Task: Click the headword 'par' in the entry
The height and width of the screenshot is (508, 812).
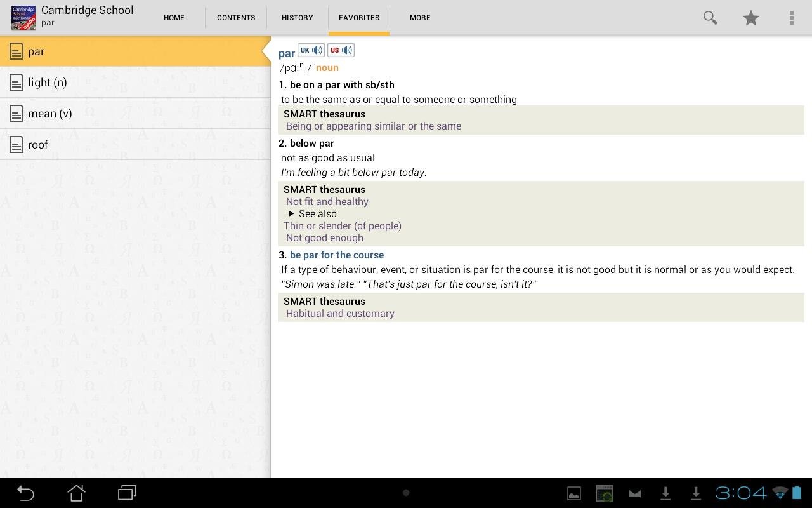Action: pos(287,54)
